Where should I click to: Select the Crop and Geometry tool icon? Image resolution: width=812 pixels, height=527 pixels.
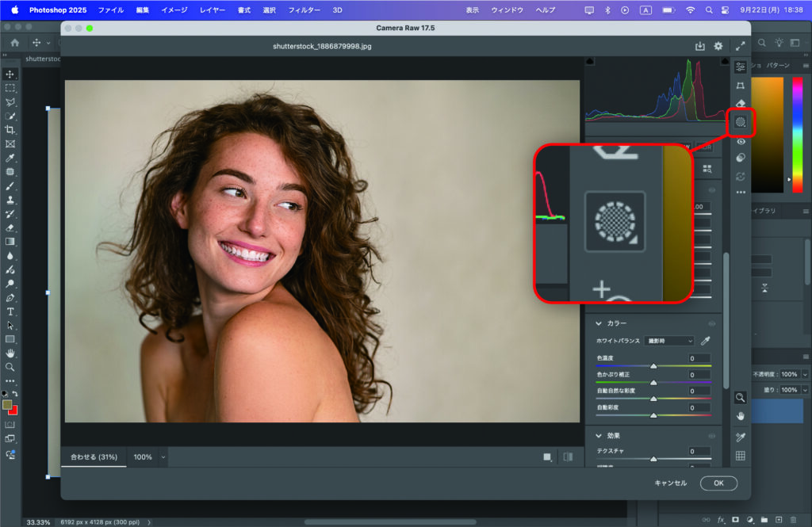point(741,86)
